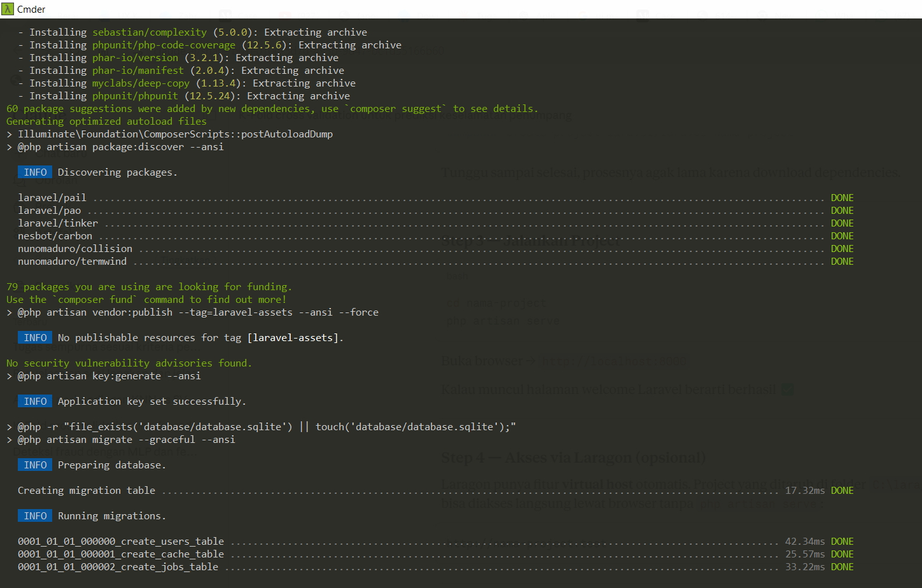Image resolution: width=922 pixels, height=588 pixels.
Task: Click DONE status on laravel/pail row
Action: pos(842,198)
